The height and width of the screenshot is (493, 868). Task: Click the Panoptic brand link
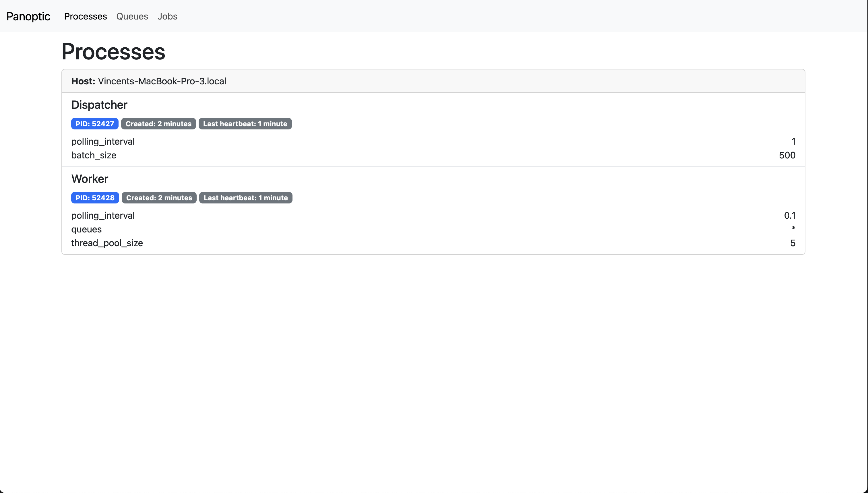coord(28,16)
